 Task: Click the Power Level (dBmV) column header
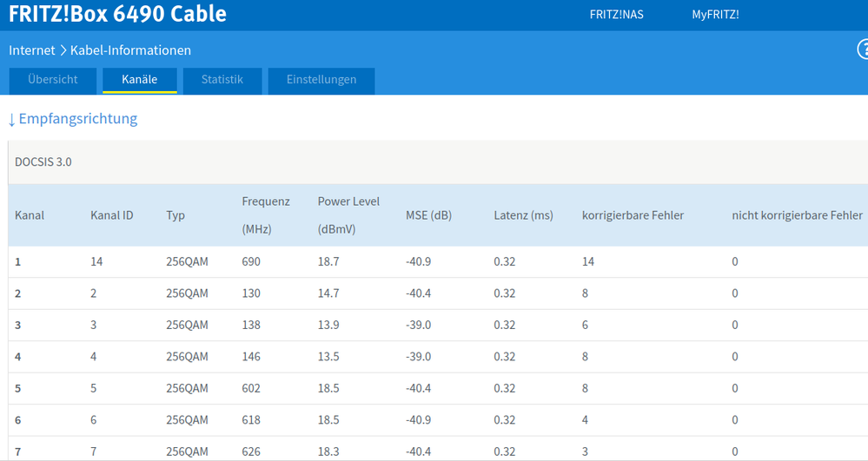(348, 215)
